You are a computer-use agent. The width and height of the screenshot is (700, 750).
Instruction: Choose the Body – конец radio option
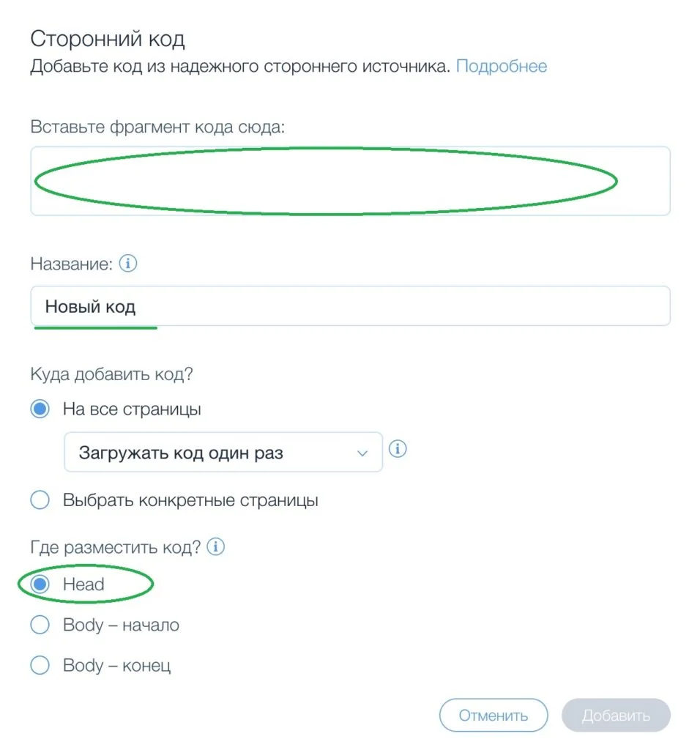40,665
